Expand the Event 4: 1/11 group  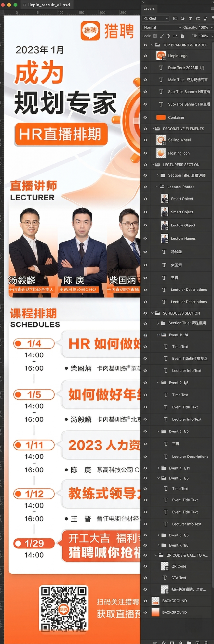(x=158, y=468)
